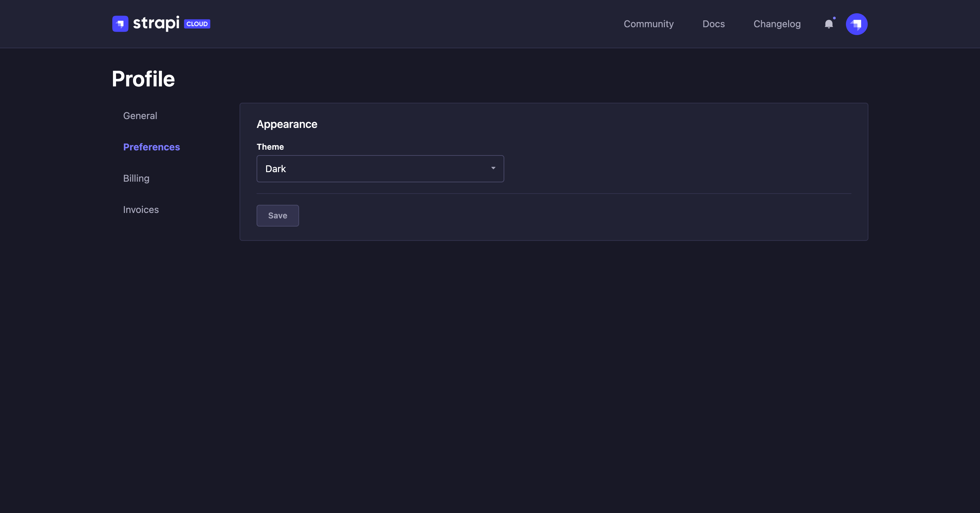This screenshot has width=980, height=513.
Task: Open the Invoices section
Action: tap(141, 210)
